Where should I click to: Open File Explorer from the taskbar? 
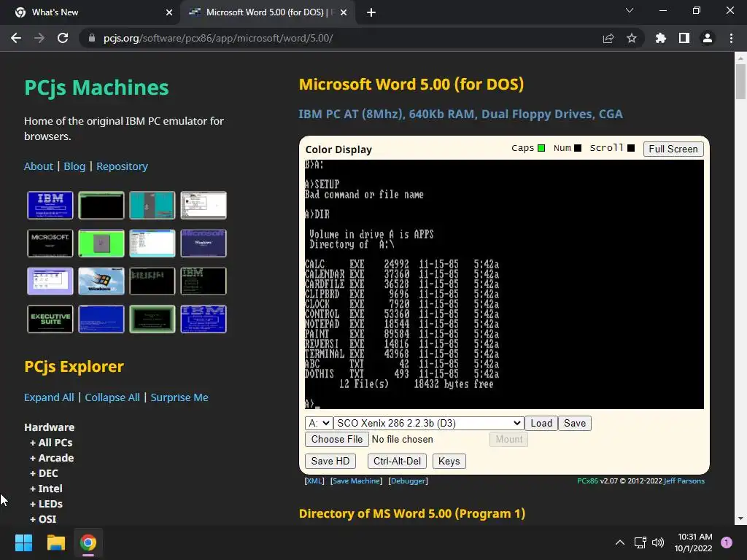coord(55,542)
